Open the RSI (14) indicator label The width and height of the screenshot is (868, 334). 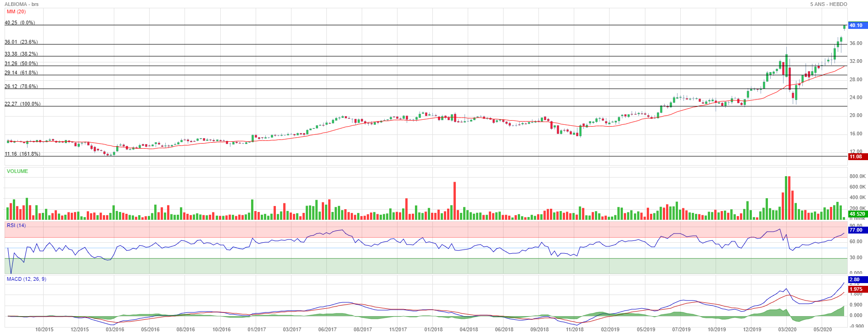(16, 225)
